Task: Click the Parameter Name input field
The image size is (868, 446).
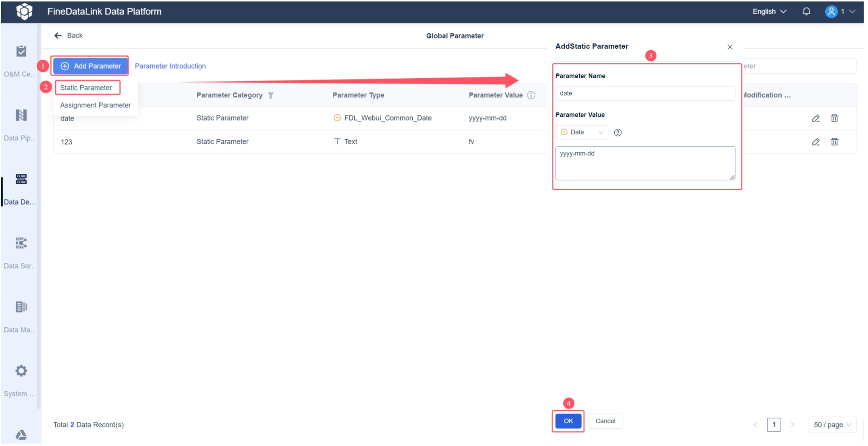Action: coord(645,93)
